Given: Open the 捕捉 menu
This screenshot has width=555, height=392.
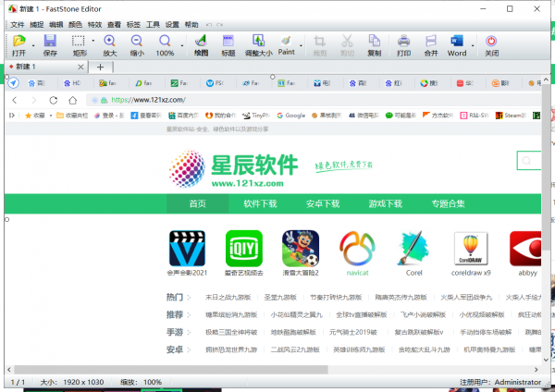Looking at the screenshot, I should [x=37, y=25].
